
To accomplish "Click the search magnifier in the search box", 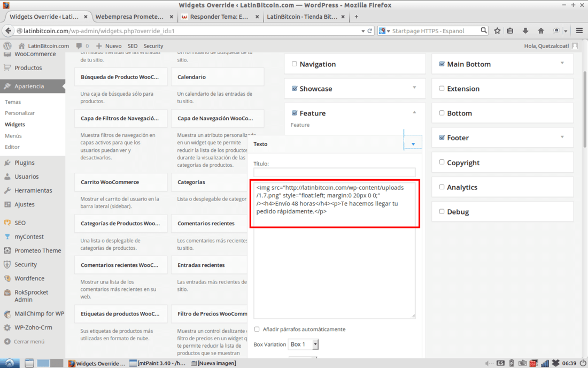I will (x=483, y=30).
